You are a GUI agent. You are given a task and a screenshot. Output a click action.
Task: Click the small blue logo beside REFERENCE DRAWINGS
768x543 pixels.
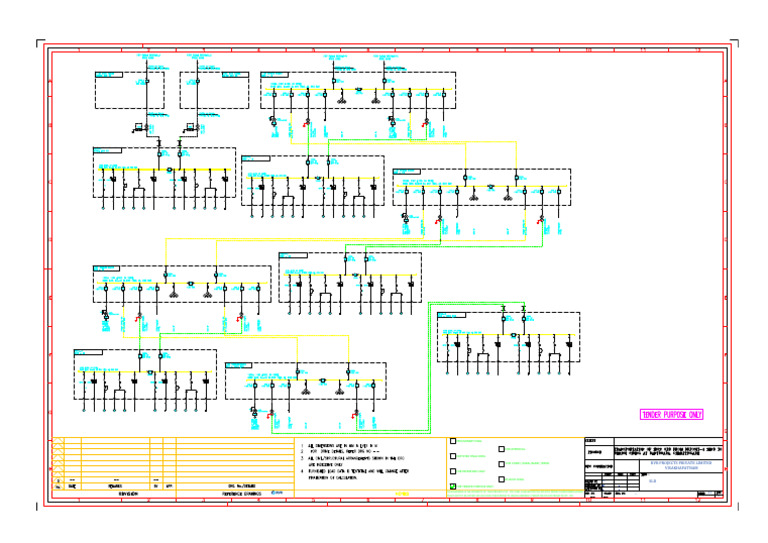pos(277,493)
